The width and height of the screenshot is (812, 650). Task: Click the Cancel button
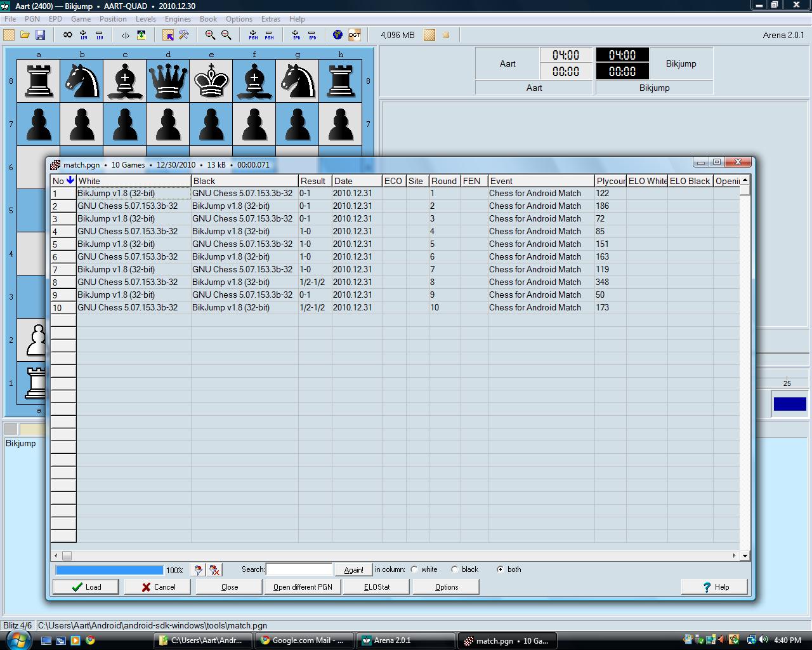point(157,587)
